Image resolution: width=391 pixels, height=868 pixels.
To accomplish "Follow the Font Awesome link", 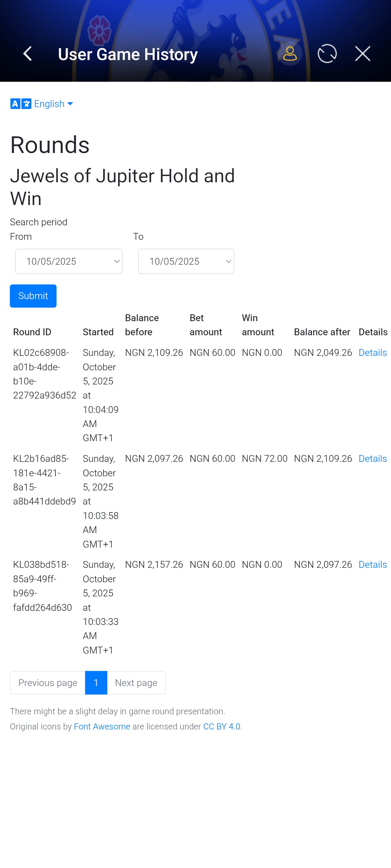I will (102, 727).
